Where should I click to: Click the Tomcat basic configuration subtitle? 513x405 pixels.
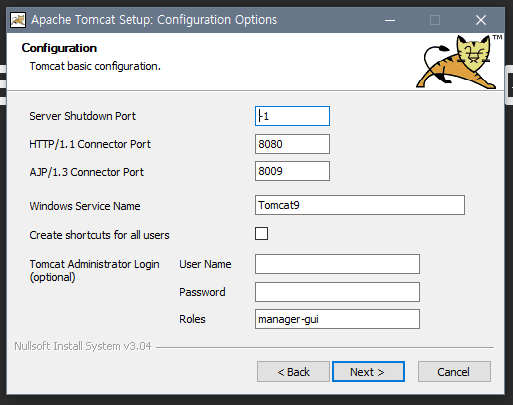pos(95,66)
